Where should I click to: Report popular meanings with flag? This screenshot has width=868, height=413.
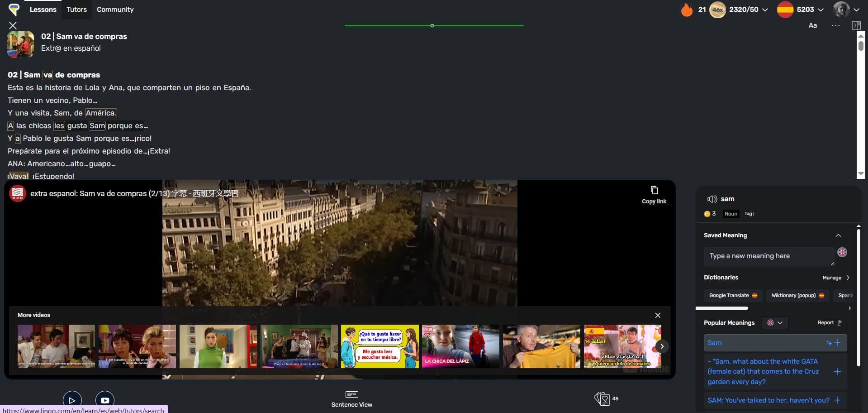(x=830, y=323)
